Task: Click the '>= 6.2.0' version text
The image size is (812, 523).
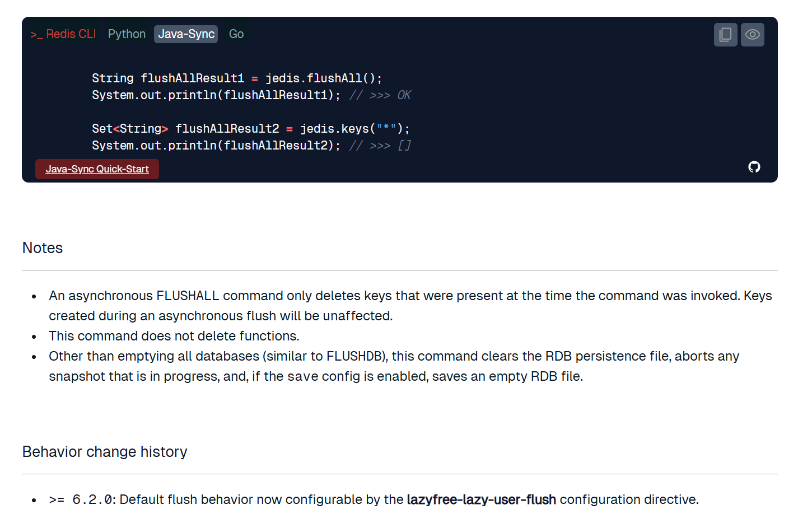Action: coord(82,499)
